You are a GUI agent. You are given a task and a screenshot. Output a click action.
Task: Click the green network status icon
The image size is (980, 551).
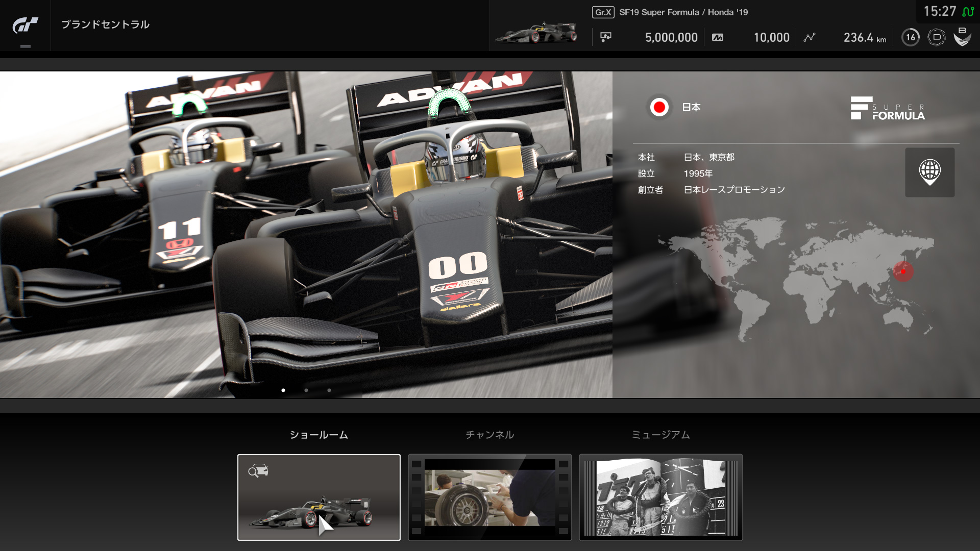(968, 11)
